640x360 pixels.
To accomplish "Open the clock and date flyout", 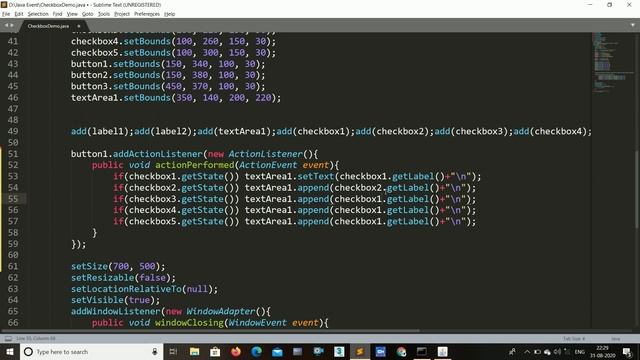I will pyautogui.click(x=602, y=351).
